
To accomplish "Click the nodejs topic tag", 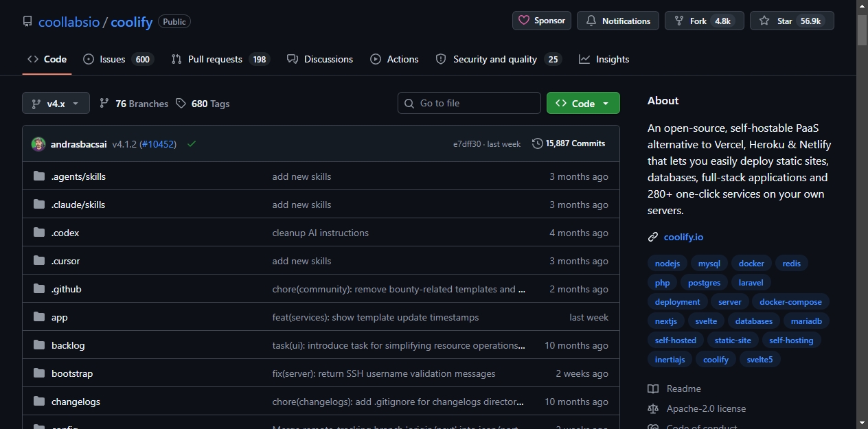I will pos(667,264).
